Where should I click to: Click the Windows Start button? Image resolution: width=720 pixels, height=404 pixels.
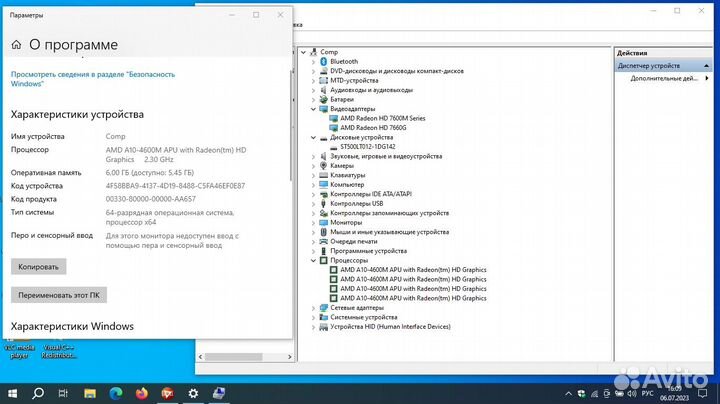coord(12,392)
